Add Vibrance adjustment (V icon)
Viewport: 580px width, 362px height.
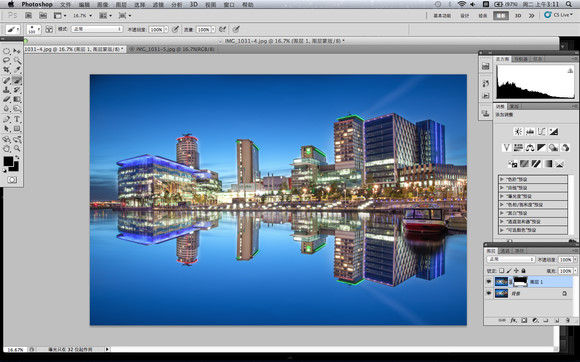click(x=506, y=148)
